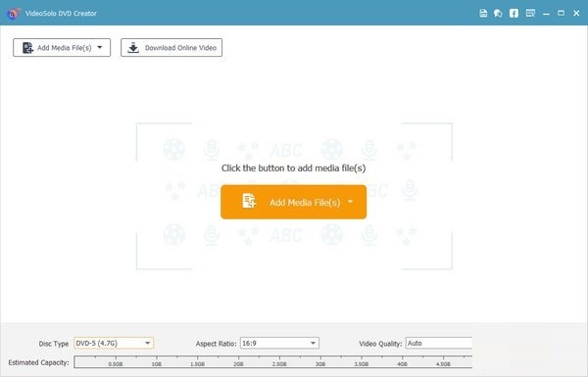Screen dimensions: 588x377
Task: Click the Aspect Ratio label
Action: pos(216,344)
